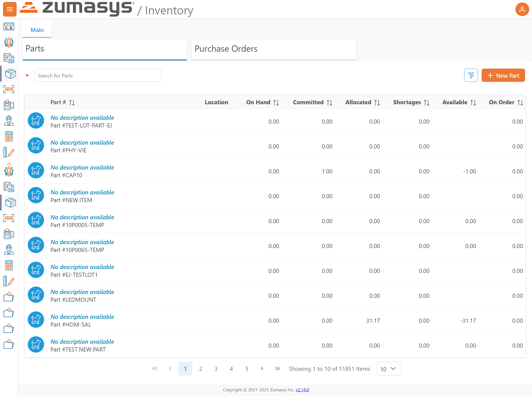Screen dimensions: 532x396
Task: Click the user profile avatar icon
Action: point(522,9)
